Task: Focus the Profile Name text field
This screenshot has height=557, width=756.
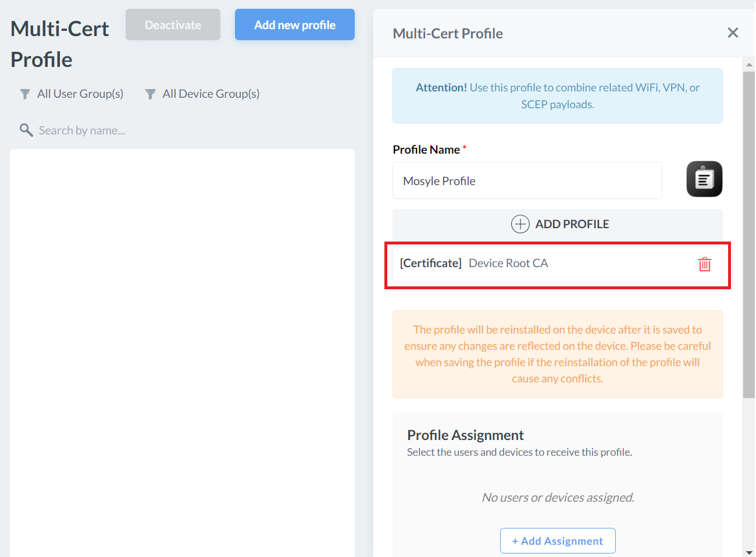Action: coord(527,181)
